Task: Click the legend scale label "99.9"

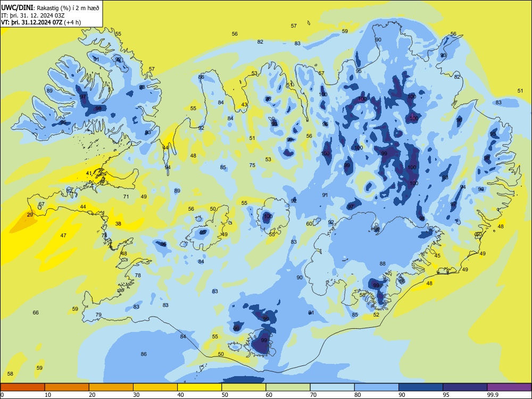Action: 493,395
